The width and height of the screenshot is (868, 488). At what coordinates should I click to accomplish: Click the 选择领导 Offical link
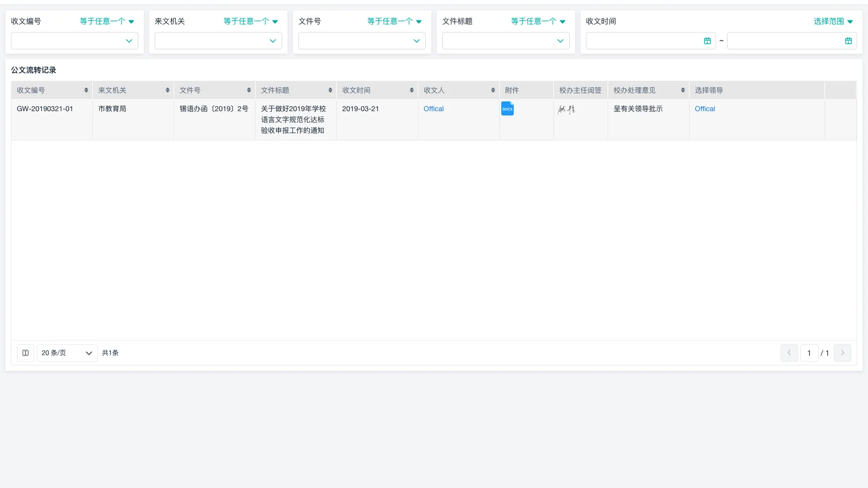pyautogui.click(x=705, y=109)
